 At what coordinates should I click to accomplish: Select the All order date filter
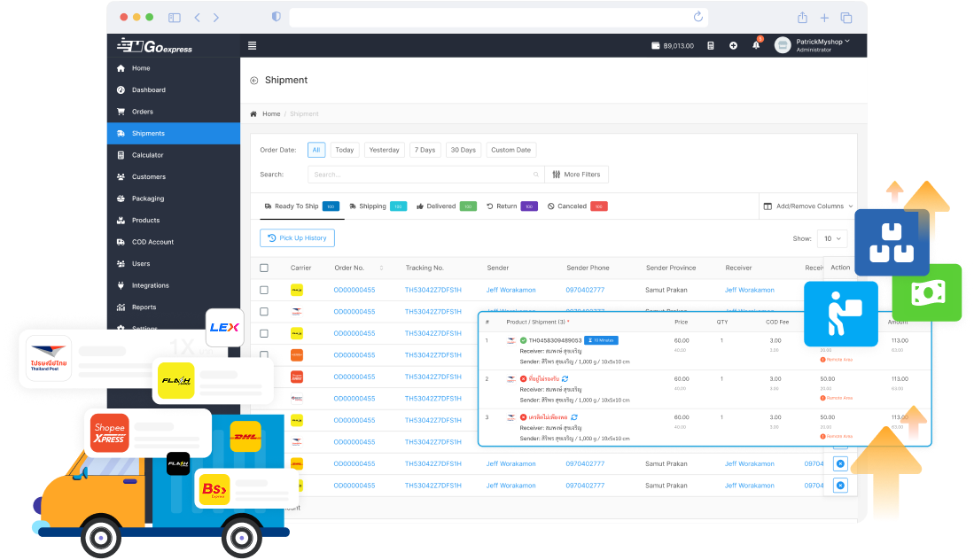click(316, 151)
